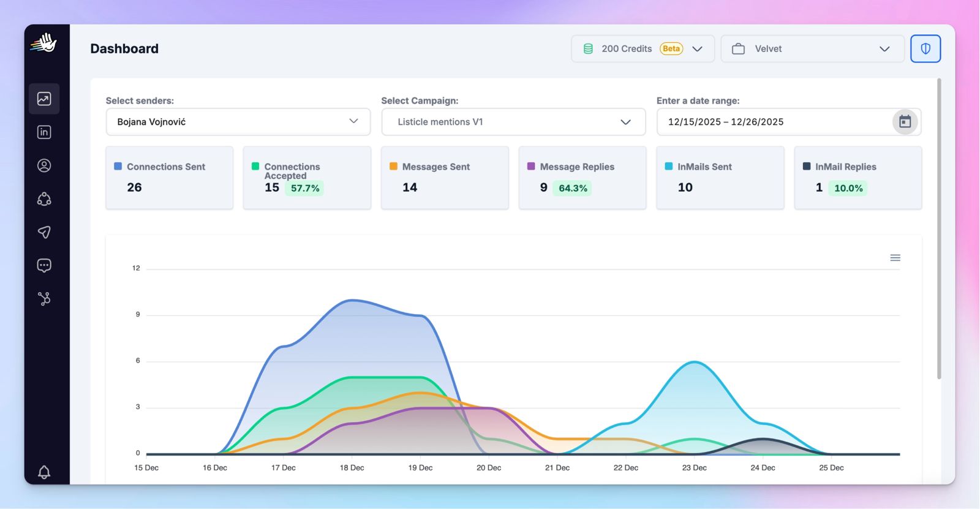
Task: Open the integrations branch sidebar icon
Action: tap(44, 298)
